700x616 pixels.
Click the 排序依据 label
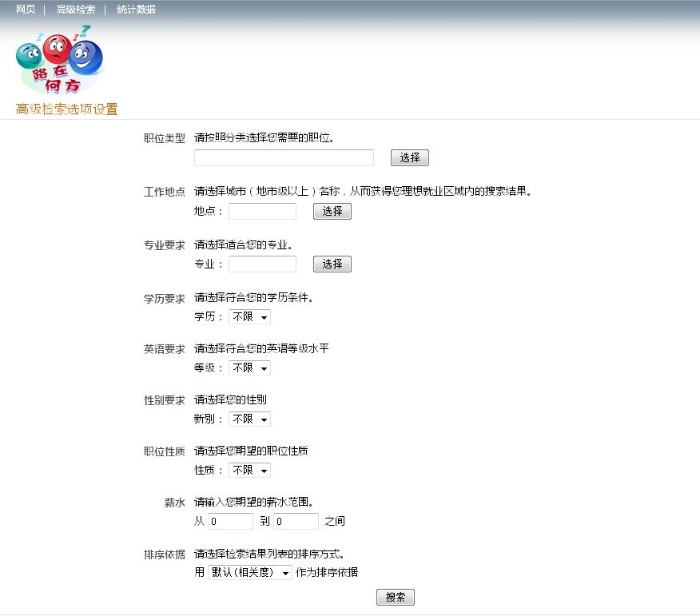pyautogui.click(x=165, y=554)
